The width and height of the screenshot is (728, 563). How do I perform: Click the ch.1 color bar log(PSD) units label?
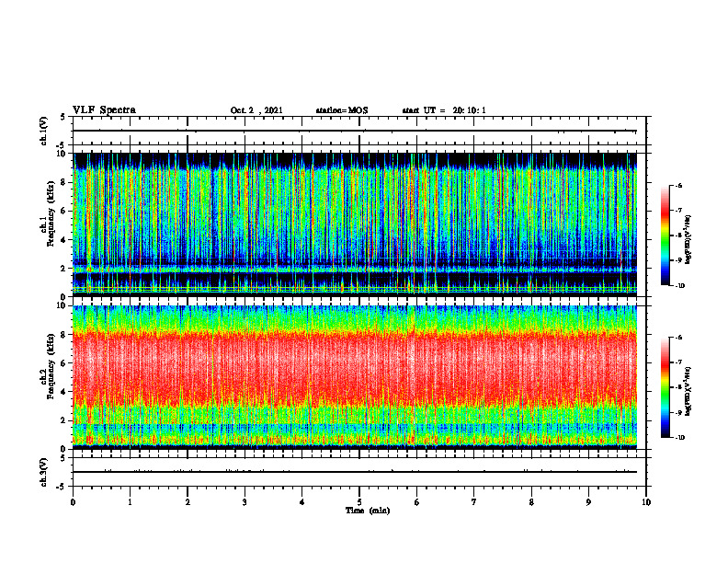688,239
